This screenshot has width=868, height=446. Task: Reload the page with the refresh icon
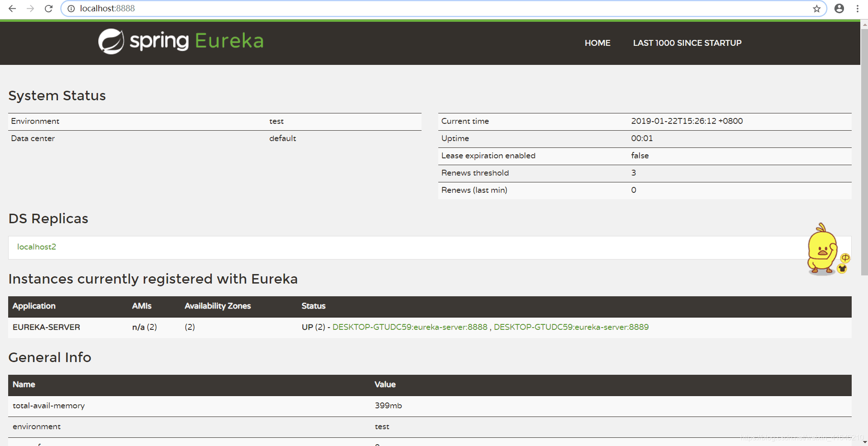click(x=48, y=9)
